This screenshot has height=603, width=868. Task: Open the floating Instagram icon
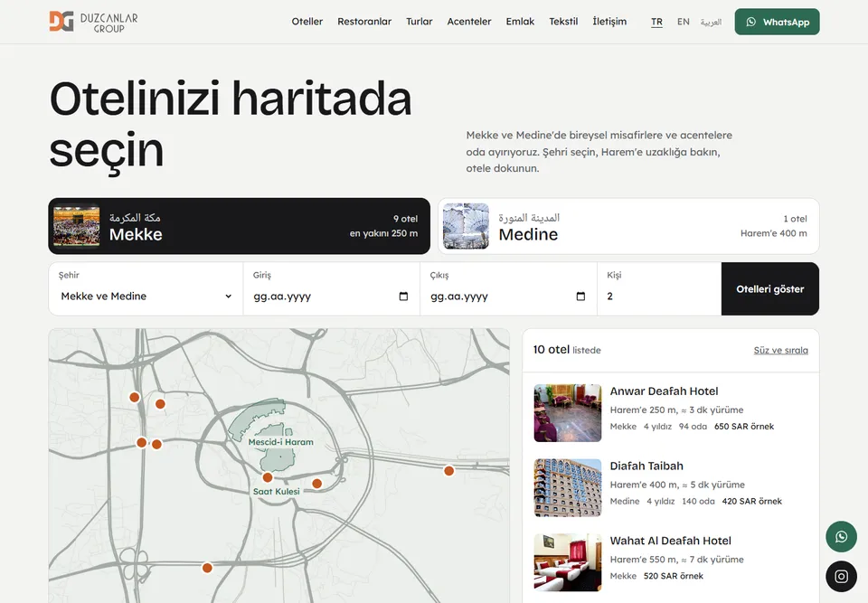pos(841,577)
